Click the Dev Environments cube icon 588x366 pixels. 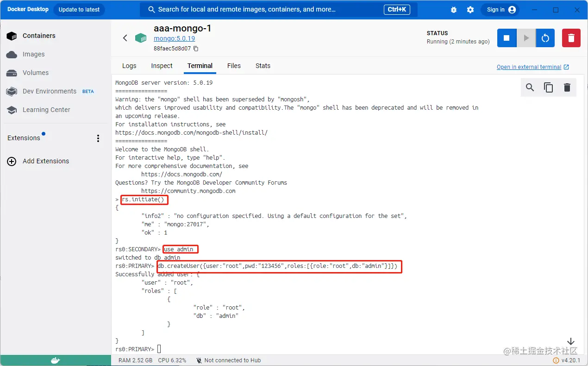[12, 91]
